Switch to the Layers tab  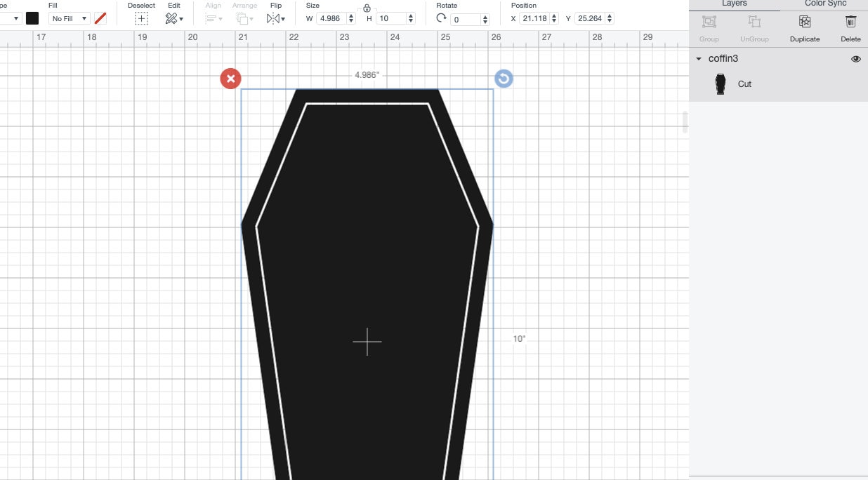[735, 4]
